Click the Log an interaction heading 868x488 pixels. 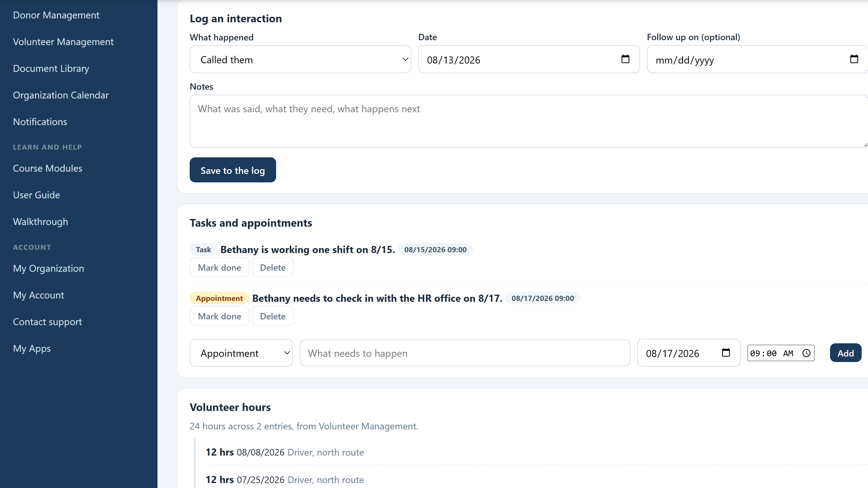(236, 18)
